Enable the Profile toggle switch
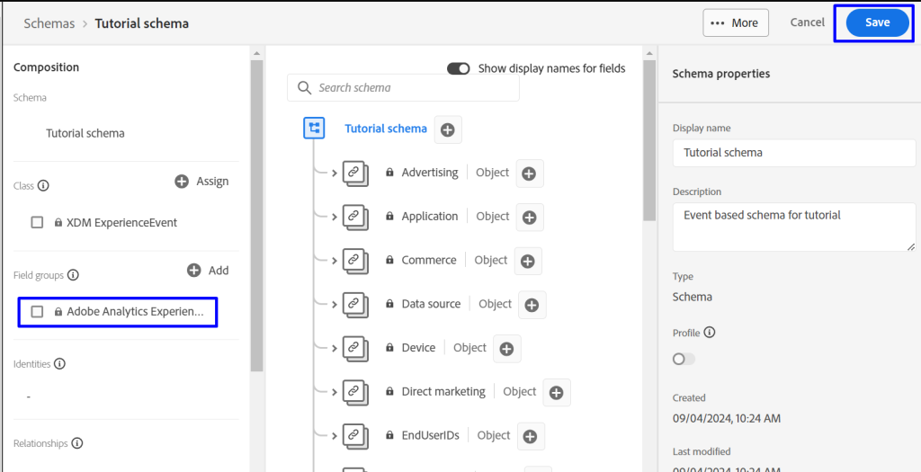 (684, 359)
